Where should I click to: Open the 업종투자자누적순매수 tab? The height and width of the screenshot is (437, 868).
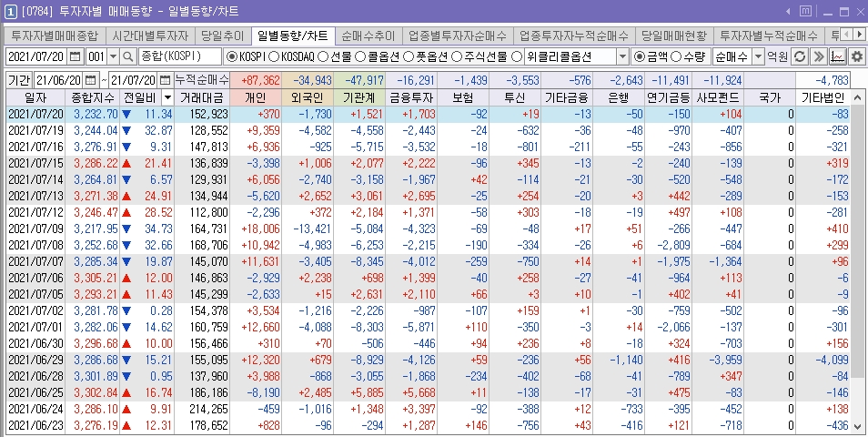(574, 36)
